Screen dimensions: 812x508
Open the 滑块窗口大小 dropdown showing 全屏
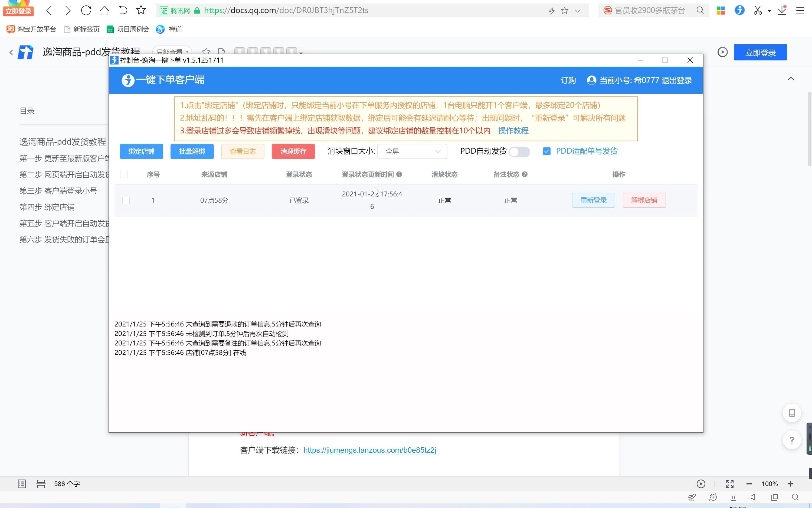(x=412, y=151)
